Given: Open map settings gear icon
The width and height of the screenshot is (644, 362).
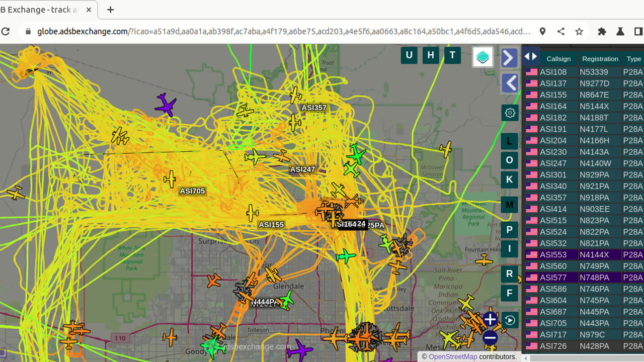Looking at the screenshot, I should (510, 113).
